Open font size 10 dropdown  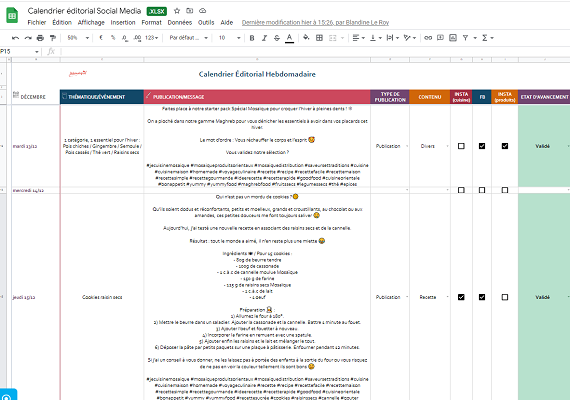coord(229,38)
